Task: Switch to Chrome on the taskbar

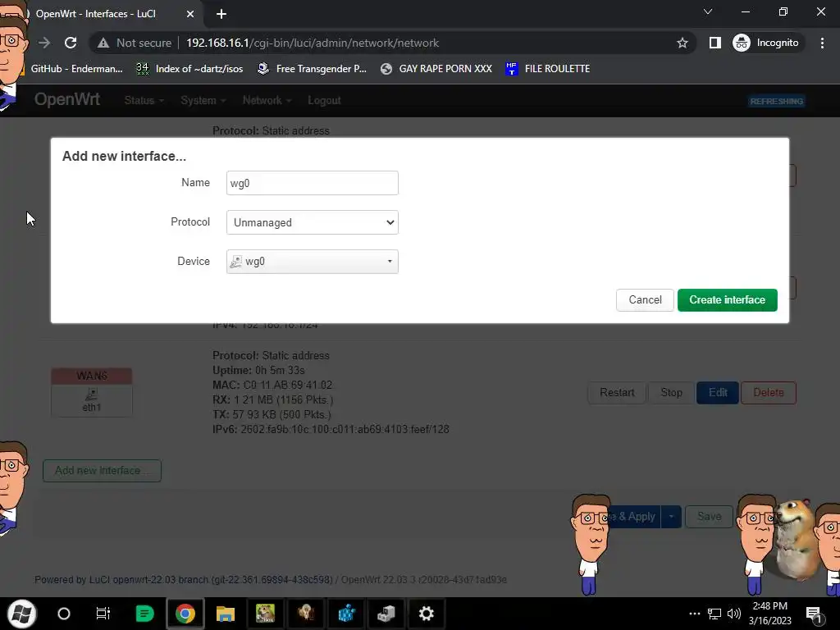Action: 185,614
